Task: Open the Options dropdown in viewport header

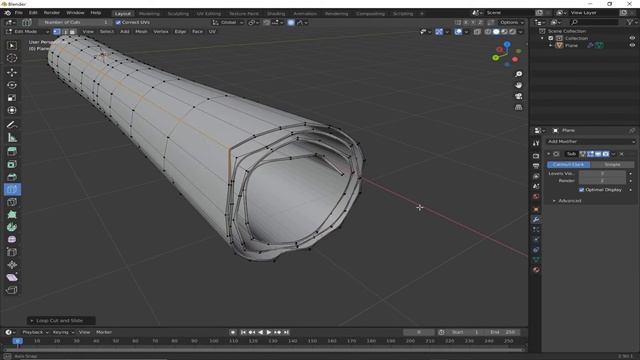Action: 511,22
